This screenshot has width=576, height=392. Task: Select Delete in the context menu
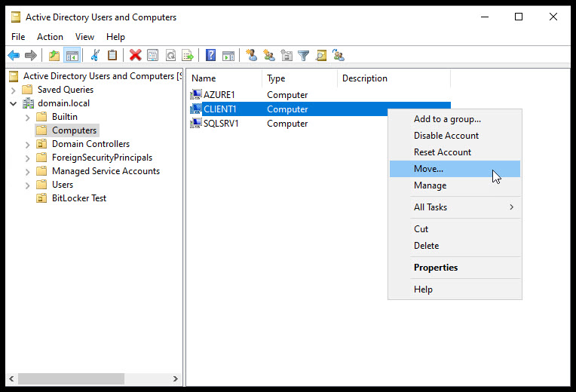click(x=455, y=246)
